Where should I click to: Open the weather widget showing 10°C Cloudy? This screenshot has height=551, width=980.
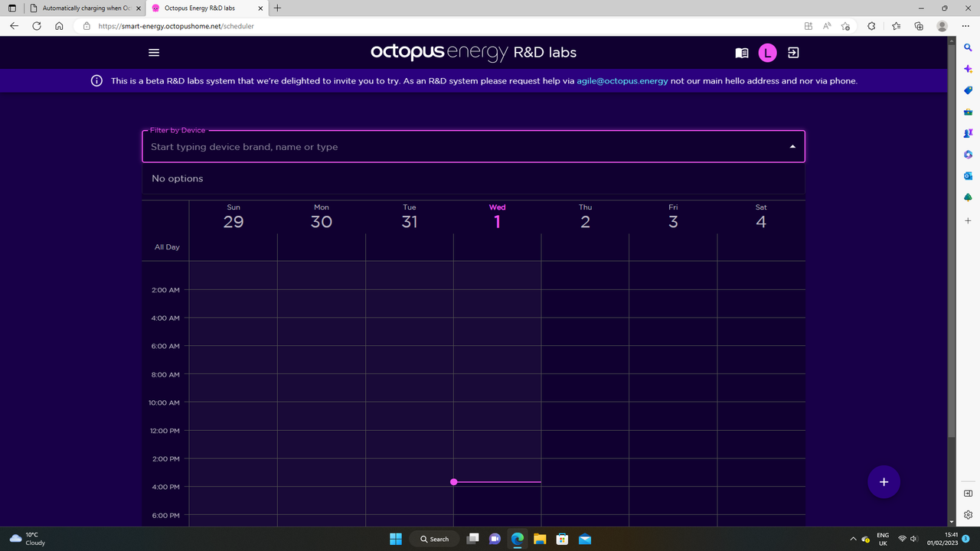coord(27,539)
